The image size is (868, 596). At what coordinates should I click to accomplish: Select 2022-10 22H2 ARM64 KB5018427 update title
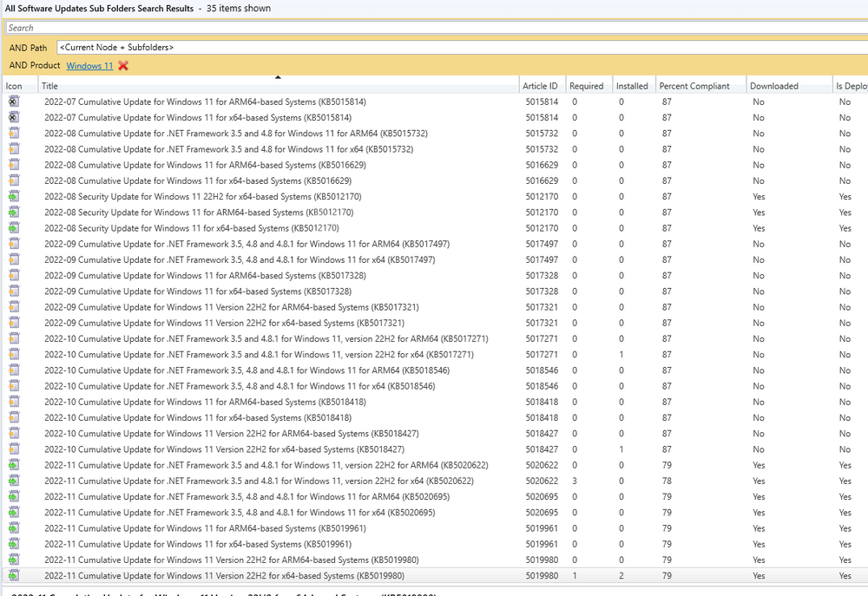232,434
